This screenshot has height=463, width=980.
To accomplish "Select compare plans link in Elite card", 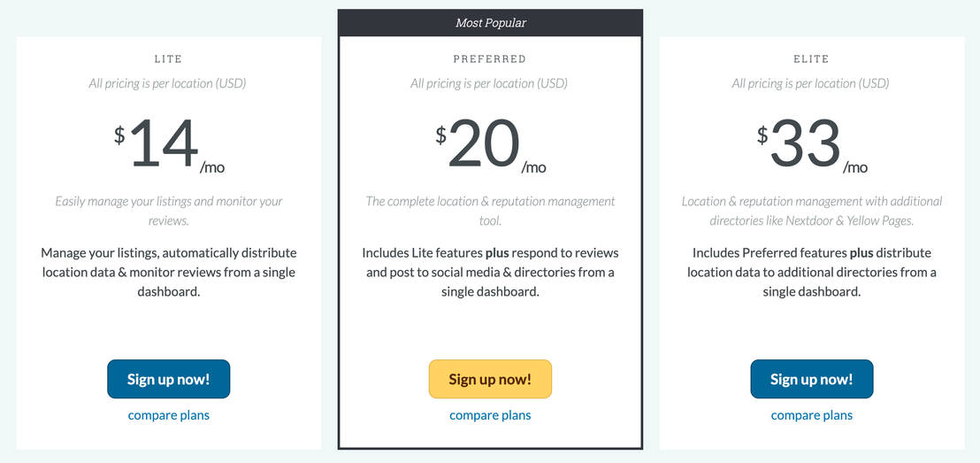I will (x=811, y=414).
